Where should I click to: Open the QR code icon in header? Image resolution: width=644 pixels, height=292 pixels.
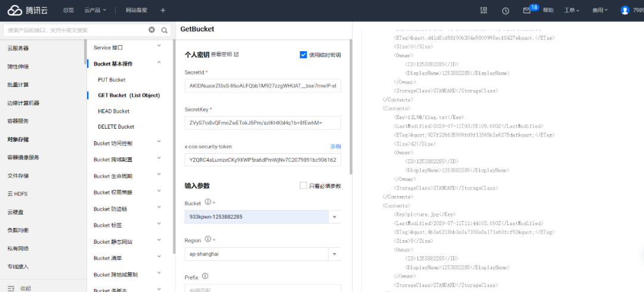coord(484,10)
